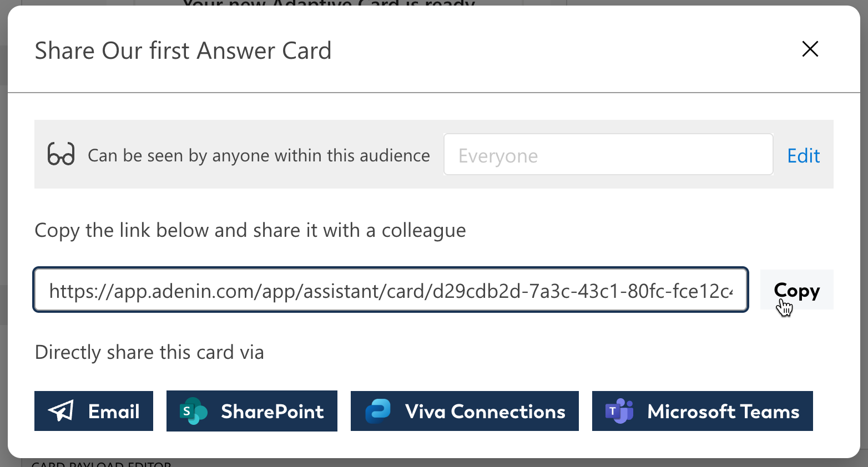Select the app.adenin.com card link field
Screen dimensions: 868x467
pos(391,290)
